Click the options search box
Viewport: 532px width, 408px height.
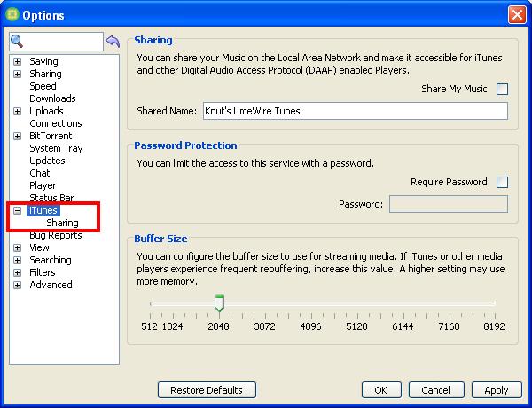pos(56,42)
